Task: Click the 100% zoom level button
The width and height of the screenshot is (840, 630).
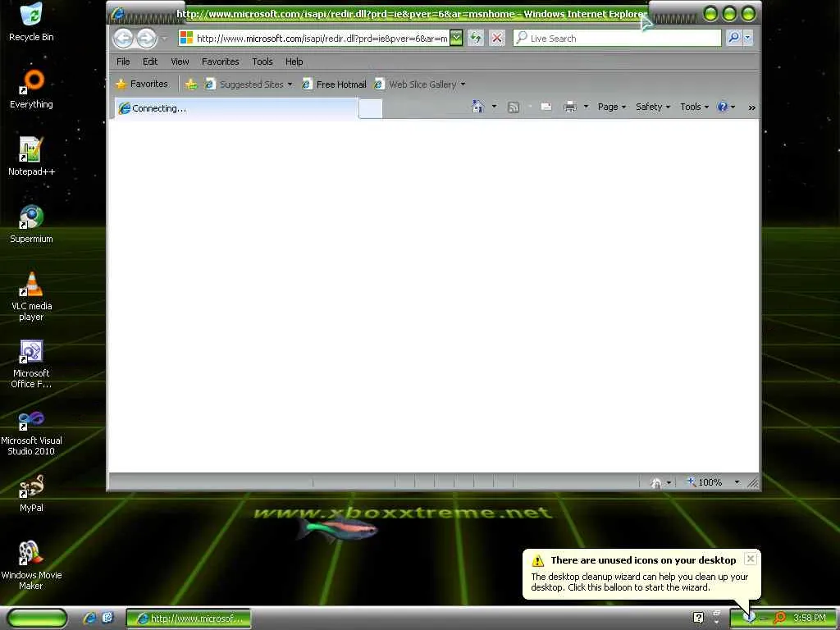Action: 705,482
